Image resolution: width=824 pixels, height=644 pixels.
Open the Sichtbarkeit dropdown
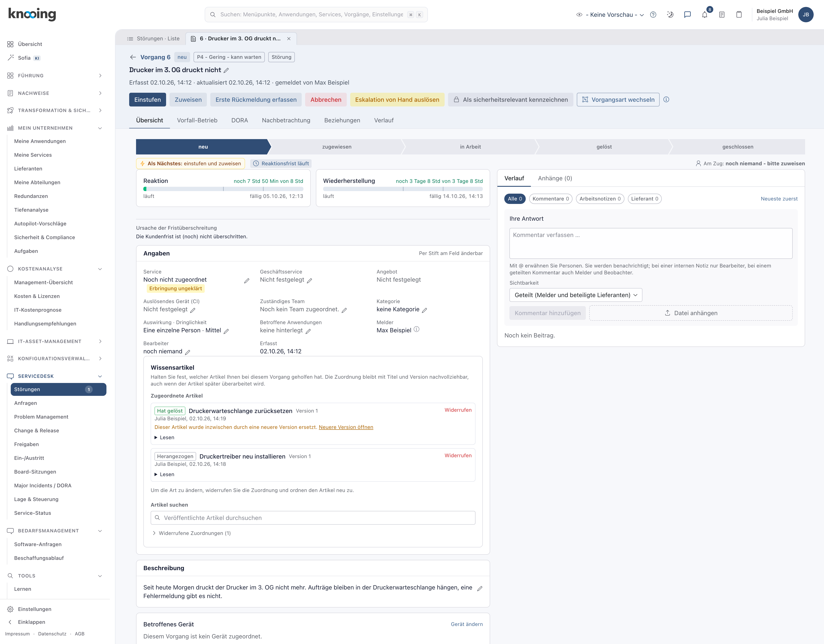coord(576,295)
